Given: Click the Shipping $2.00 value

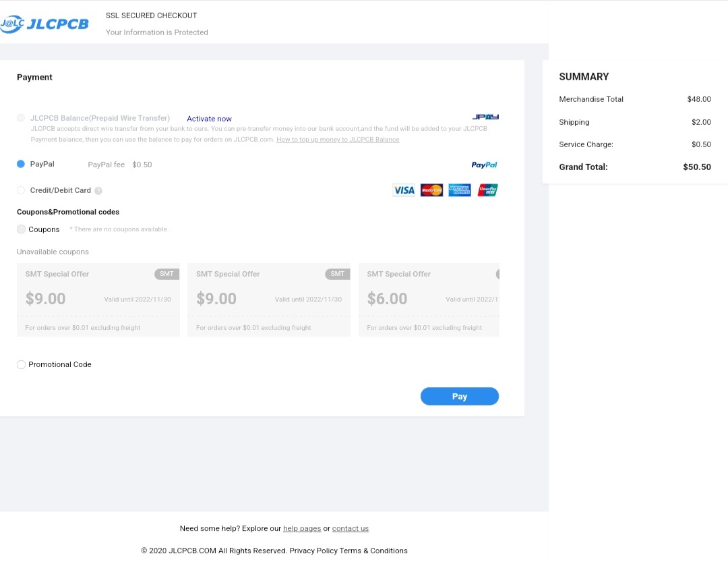Looking at the screenshot, I should point(701,122).
